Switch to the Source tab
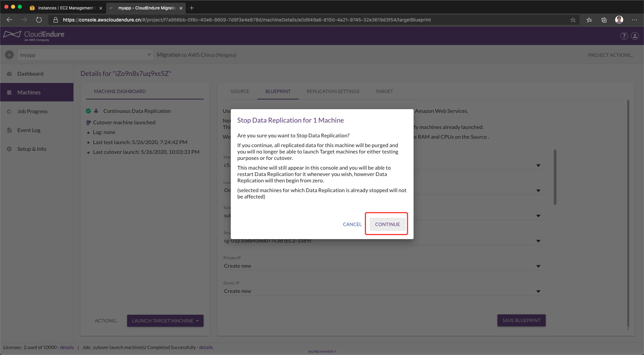Viewport: 644px width, 355px height. [240, 91]
